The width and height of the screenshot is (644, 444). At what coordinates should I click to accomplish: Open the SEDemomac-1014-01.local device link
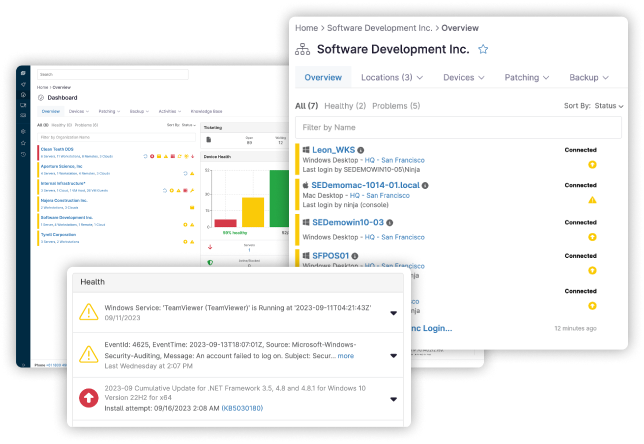pos(366,185)
